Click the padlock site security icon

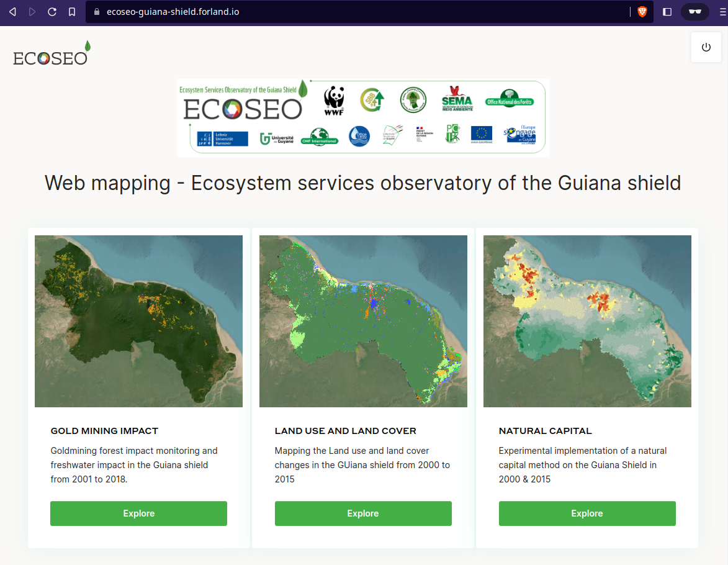pyautogui.click(x=97, y=12)
